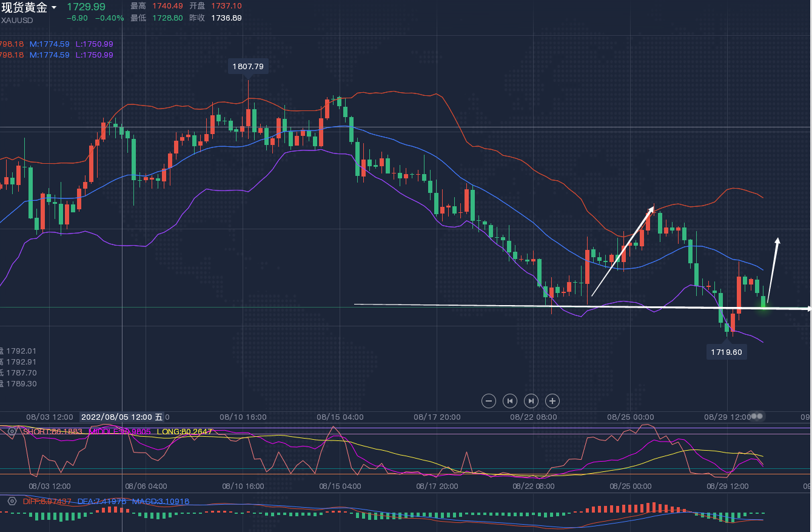This screenshot has width=812, height=532.
Task: Click the two-dot handle on the time axis
Action: pyautogui.click(x=758, y=417)
